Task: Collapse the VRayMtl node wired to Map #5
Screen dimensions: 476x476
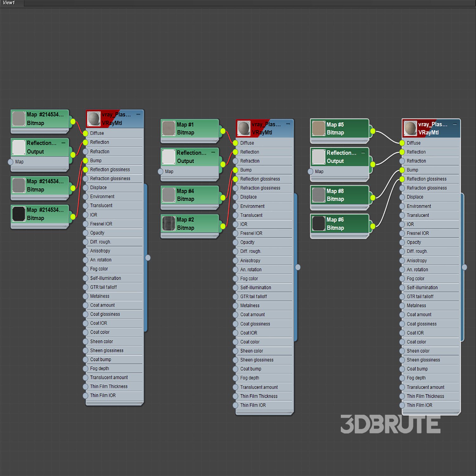Action: [455, 124]
